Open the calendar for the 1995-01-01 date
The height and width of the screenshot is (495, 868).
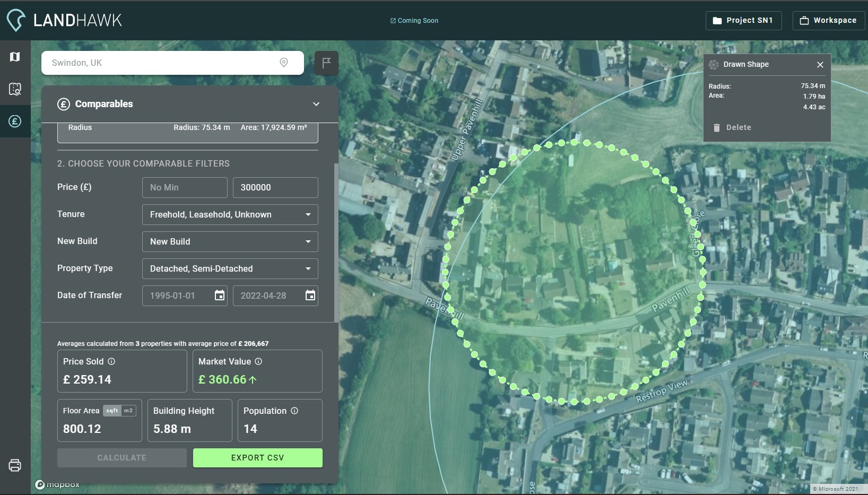coord(219,296)
